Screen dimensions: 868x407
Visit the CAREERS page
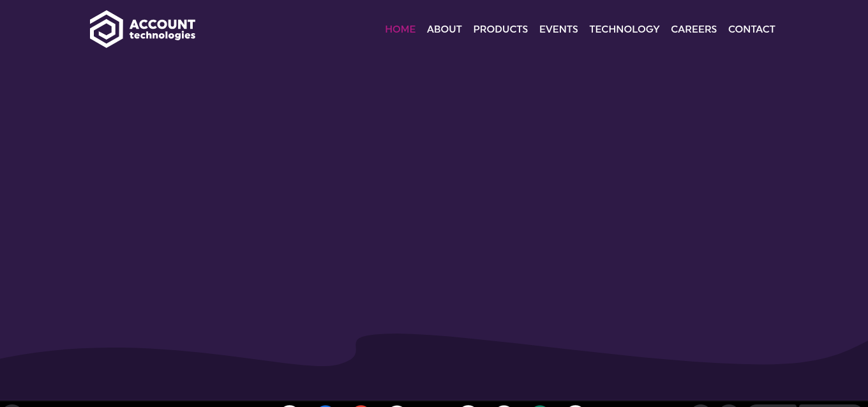coord(694,29)
